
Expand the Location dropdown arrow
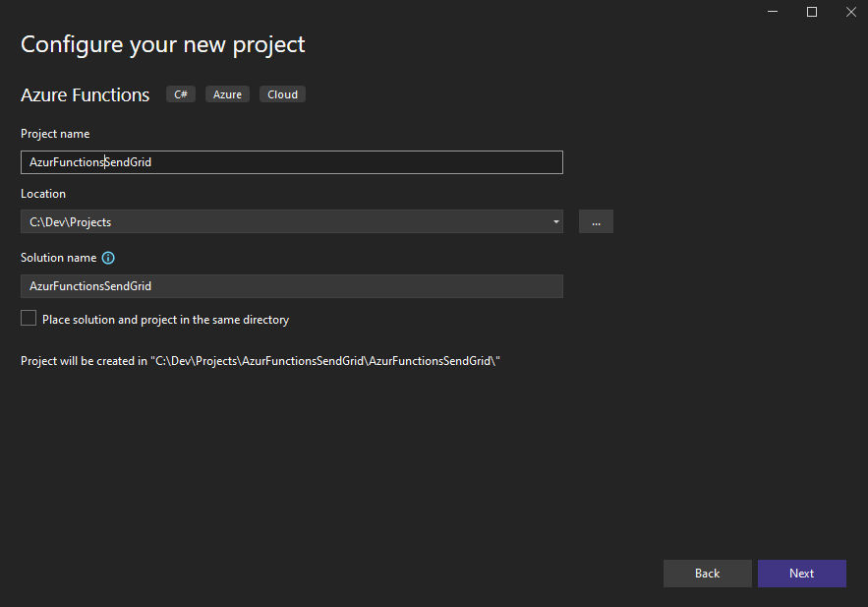tap(555, 221)
